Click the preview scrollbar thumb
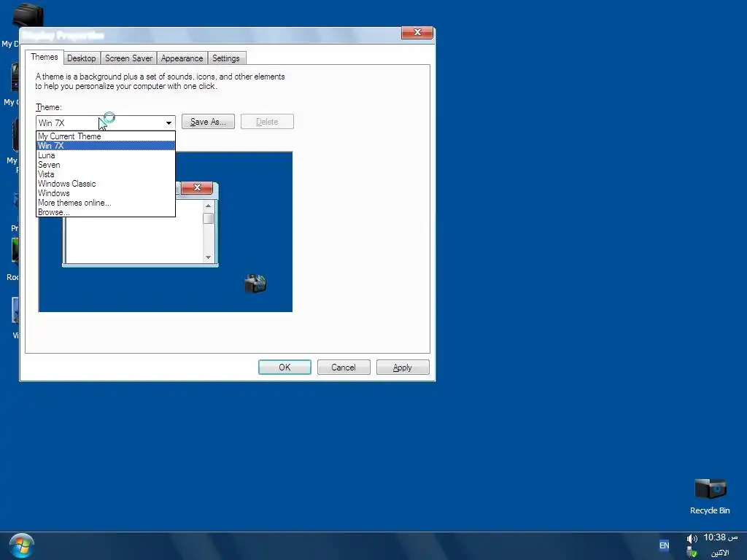The width and height of the screenshot is (747, 560). pos(208,218)
